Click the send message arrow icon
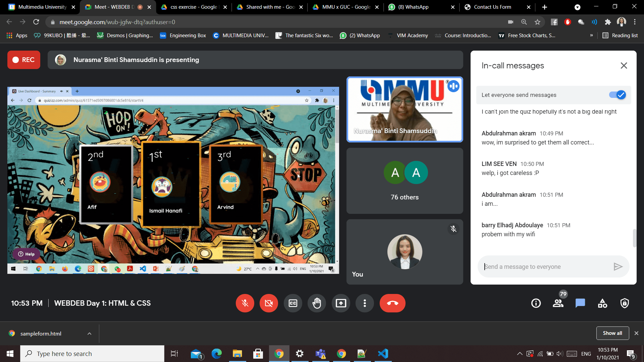Image resolution: width=644 pixels, height=362 pixels. click(x=618, y=267)
